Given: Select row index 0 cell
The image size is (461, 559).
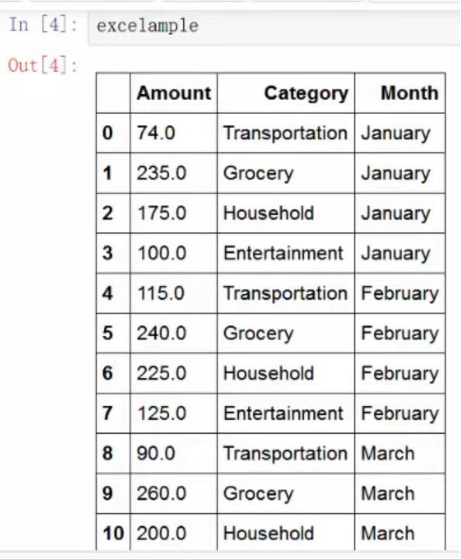Looking at the screenshot, I should (113, 133).
